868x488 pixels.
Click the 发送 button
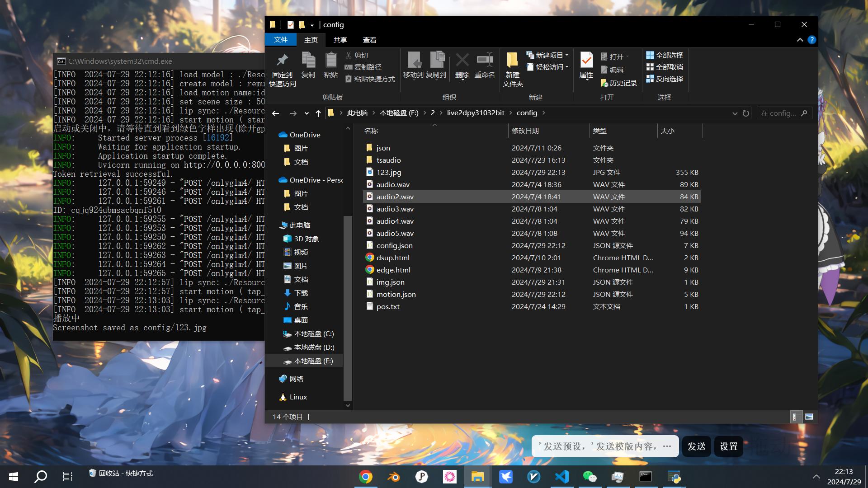coord(697,446)
